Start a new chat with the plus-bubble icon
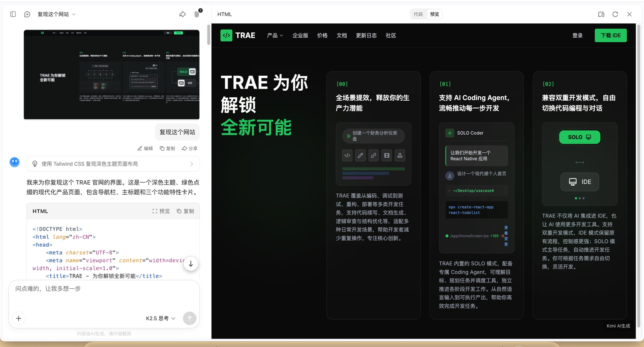Image resolution: width=644 pixels, height=347 pixels. [x=27, y=14]
